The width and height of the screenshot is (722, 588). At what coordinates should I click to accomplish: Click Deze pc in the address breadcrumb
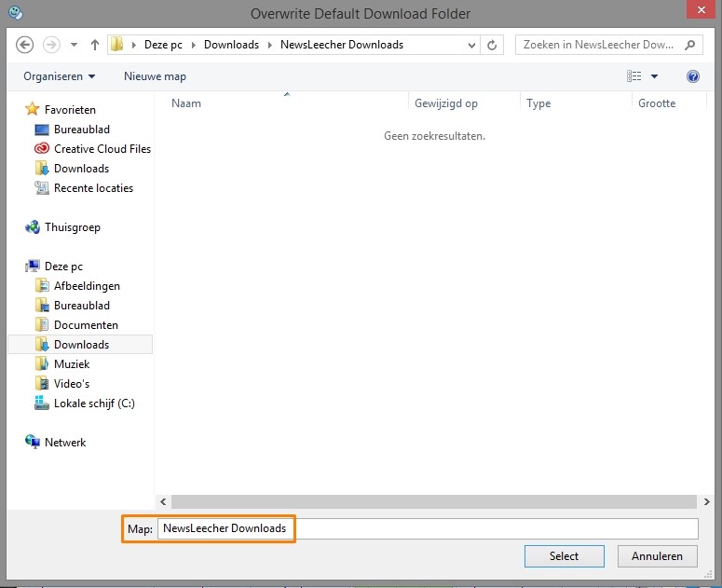(164, 45)
